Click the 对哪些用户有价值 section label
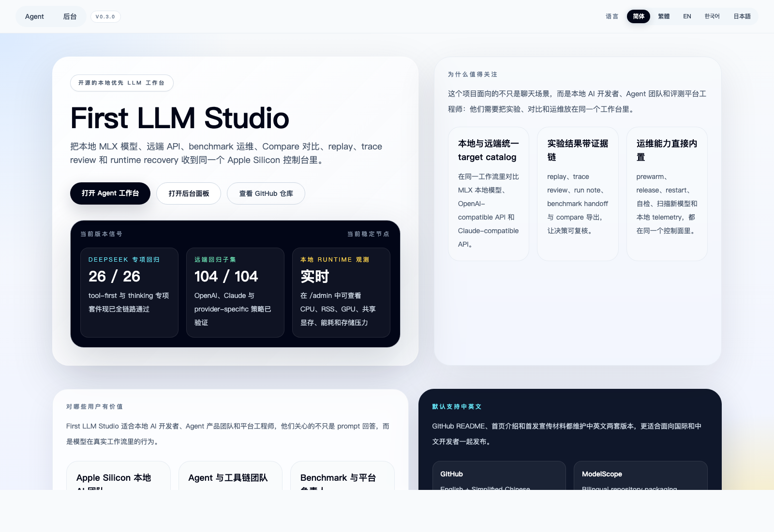 coord(95,407)
